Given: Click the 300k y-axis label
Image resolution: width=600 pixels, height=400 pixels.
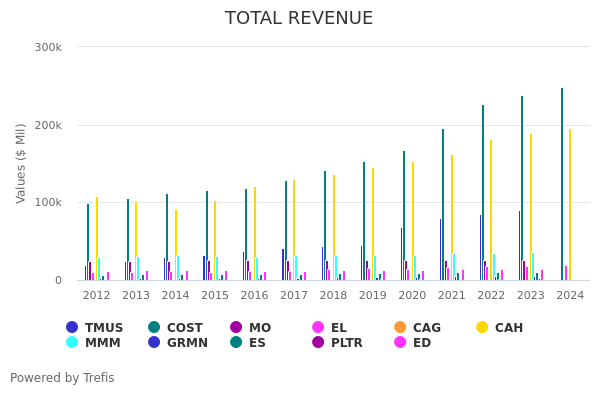Looking at the screenshot, I should click(48, 47).
